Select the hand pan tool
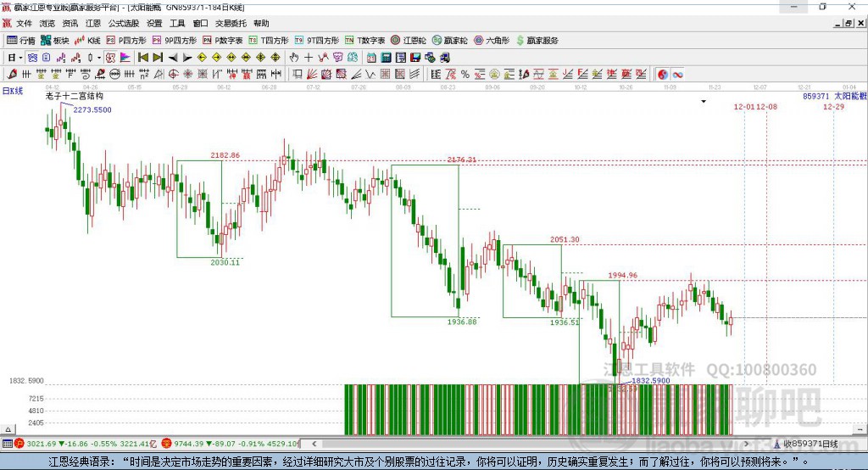 point(294,57)
